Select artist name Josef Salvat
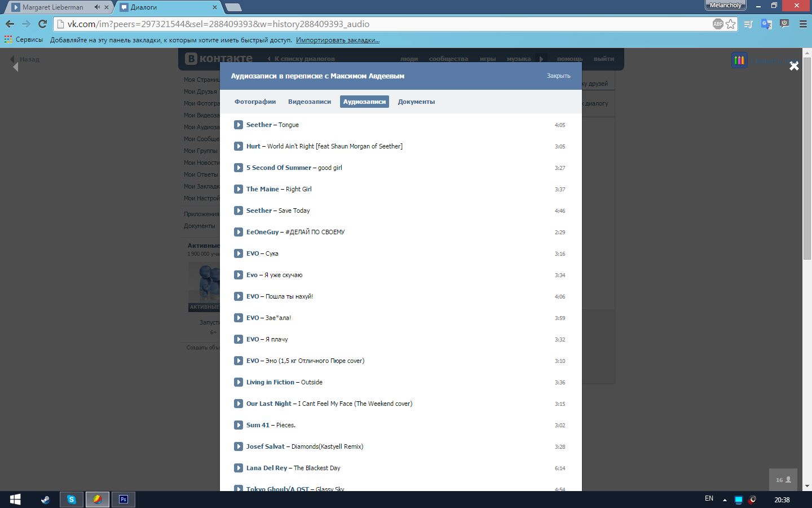The image size is (812, 508). coord(266,446)
